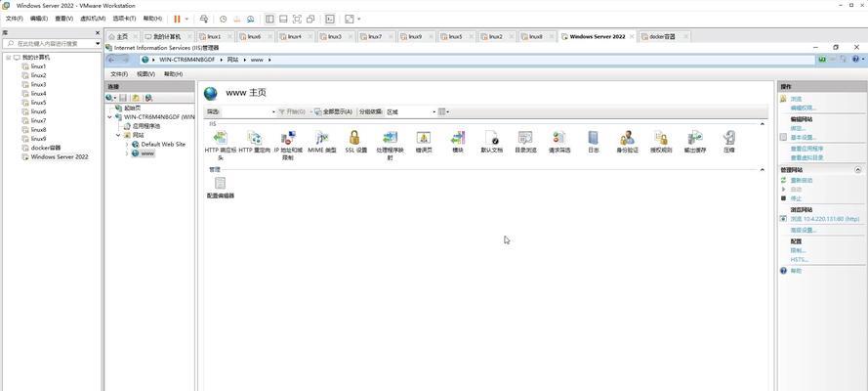868x391 pixels.
Task: Open the 输出缓存 feature icon
Action: (x=695, y=138)
